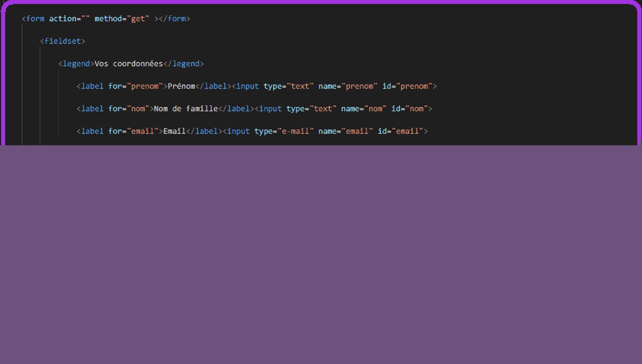Click the for="email" attribute value
This screenshot has height=364, width=642.
[x=142, y=131]
